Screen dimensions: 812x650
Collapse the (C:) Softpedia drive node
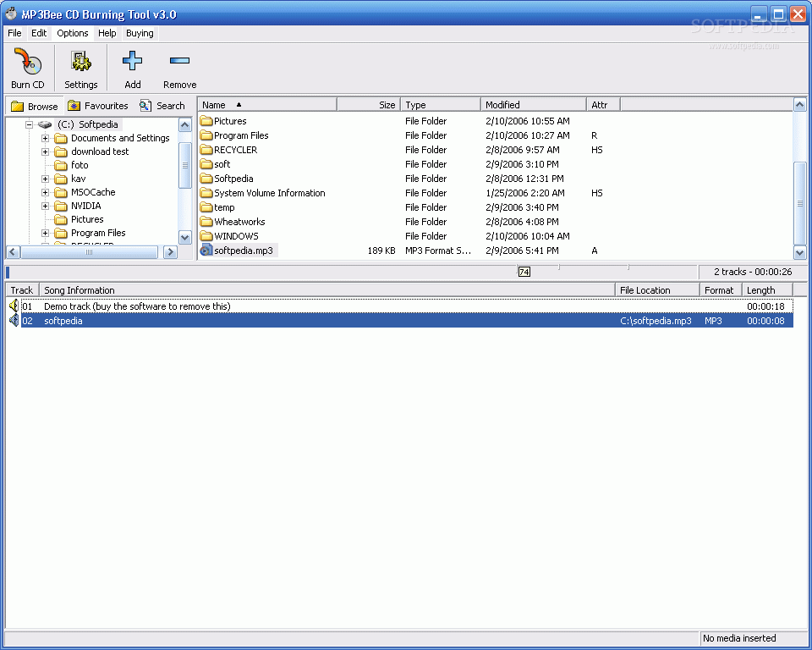[29, 124]
